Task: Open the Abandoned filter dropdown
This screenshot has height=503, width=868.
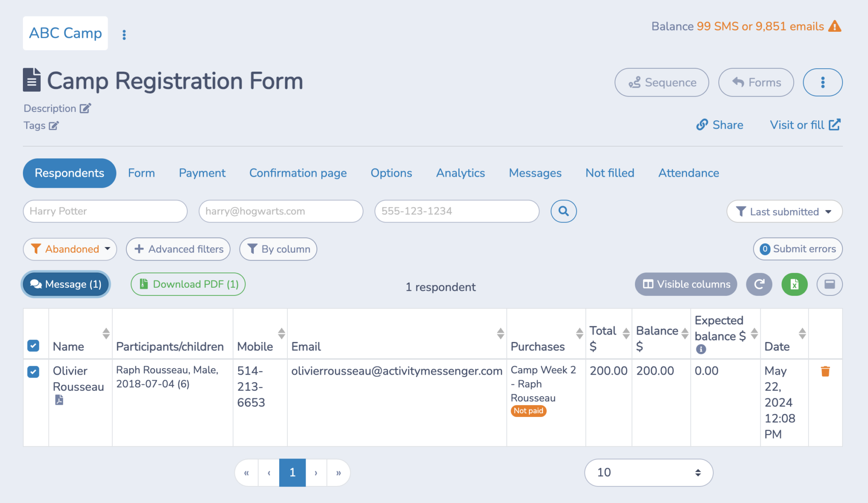Action: (x=70, y=249)
